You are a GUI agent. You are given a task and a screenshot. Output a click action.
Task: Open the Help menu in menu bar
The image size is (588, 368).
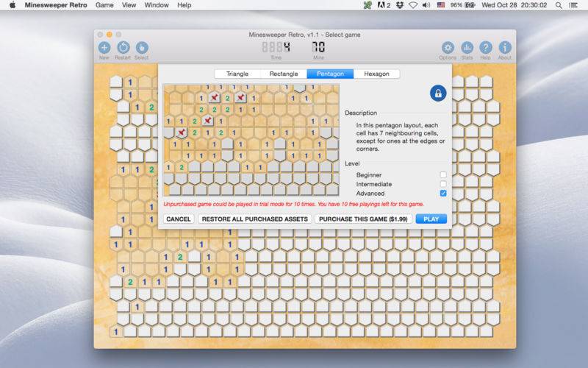click(x=184, y=5)
